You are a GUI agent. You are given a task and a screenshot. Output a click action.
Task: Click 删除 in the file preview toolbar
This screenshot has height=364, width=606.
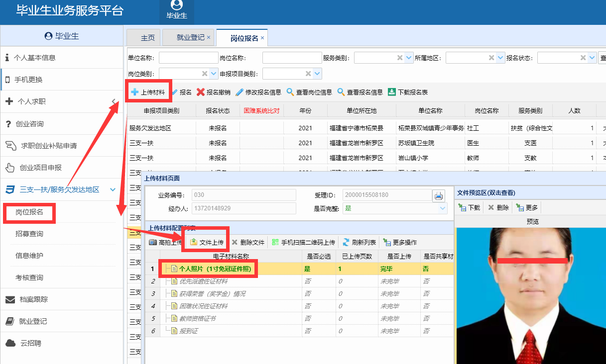pos(498,207)
